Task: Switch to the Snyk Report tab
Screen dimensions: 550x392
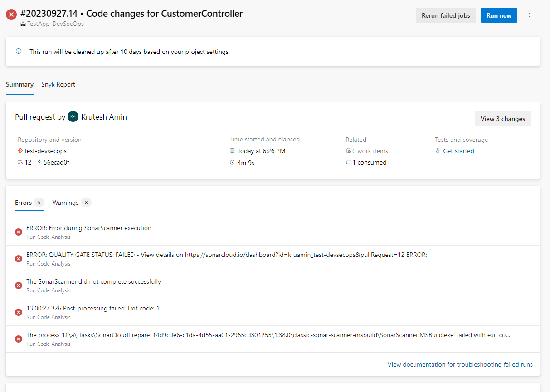Action: 58,85
